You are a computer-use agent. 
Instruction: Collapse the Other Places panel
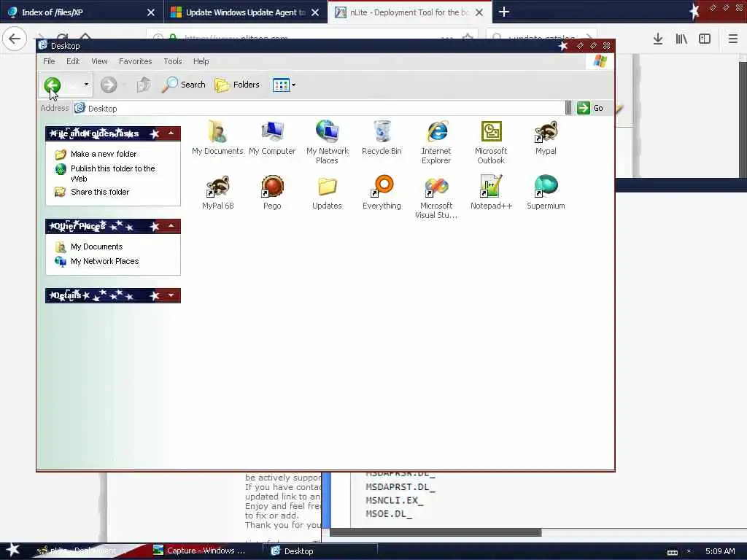pyautogui.click(x=171, y=226)
